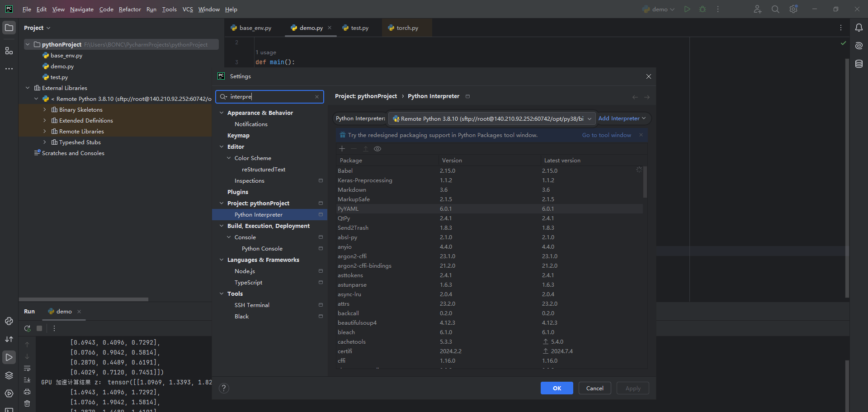Image resolution: width=868 pixels, height=412 pixels.
Task: Open Settings help question mark
Action: [x=224, y=388]
